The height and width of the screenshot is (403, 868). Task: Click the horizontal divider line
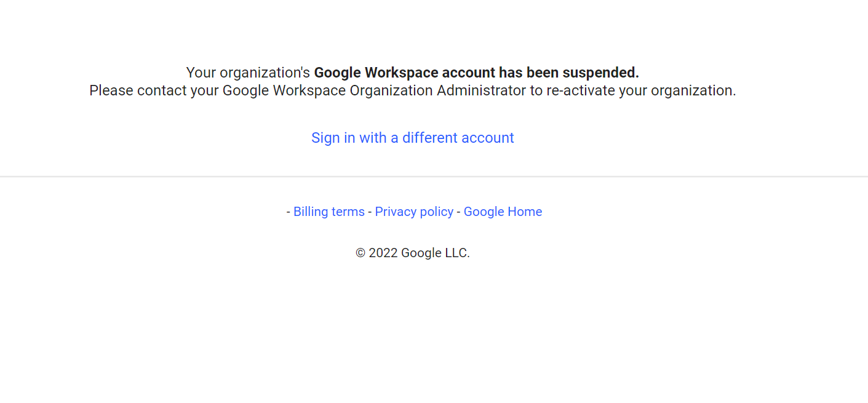tap(434, 177)
